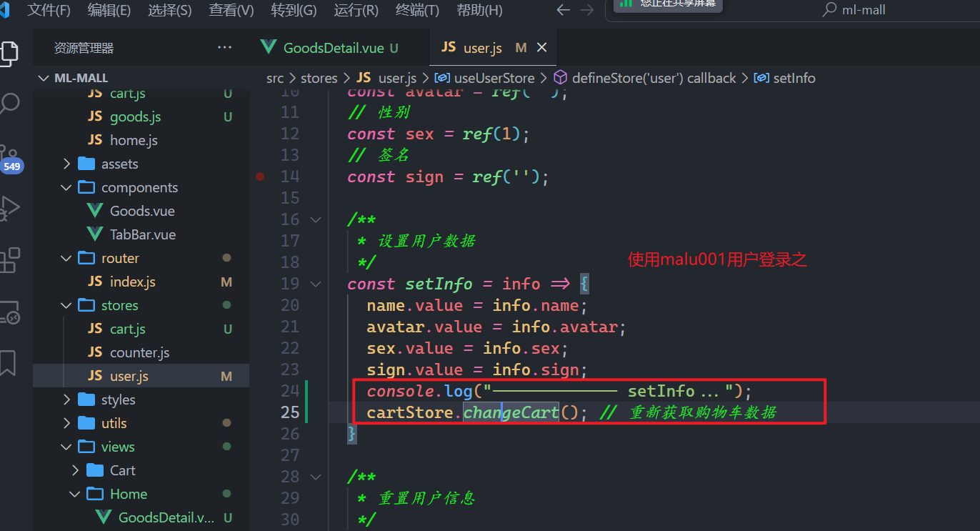The height and width of the screenshot is (531, 980).
Task: Click the Cart folder icon
Action: [95, 470]
